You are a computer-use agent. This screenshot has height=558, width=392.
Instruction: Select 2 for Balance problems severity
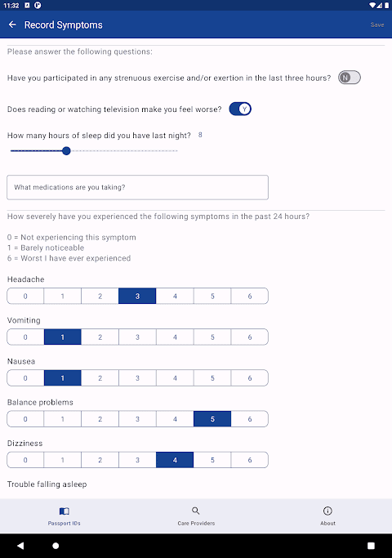(x=100, y=419)
